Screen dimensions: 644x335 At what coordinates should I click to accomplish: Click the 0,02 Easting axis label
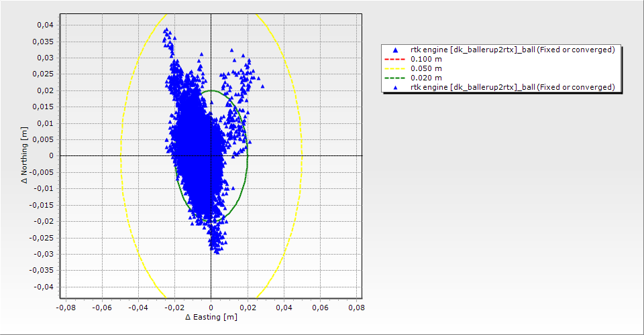[x=248, y=308]
